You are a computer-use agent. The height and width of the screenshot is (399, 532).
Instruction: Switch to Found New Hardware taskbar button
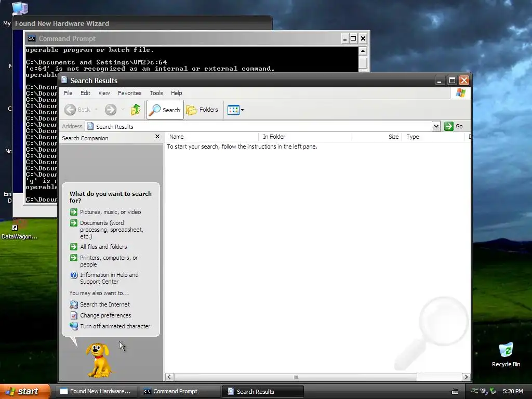click(97, 391)
